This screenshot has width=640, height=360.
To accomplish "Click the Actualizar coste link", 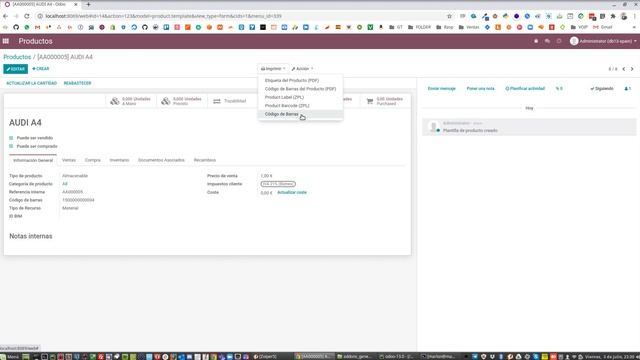I will [292, 193].
